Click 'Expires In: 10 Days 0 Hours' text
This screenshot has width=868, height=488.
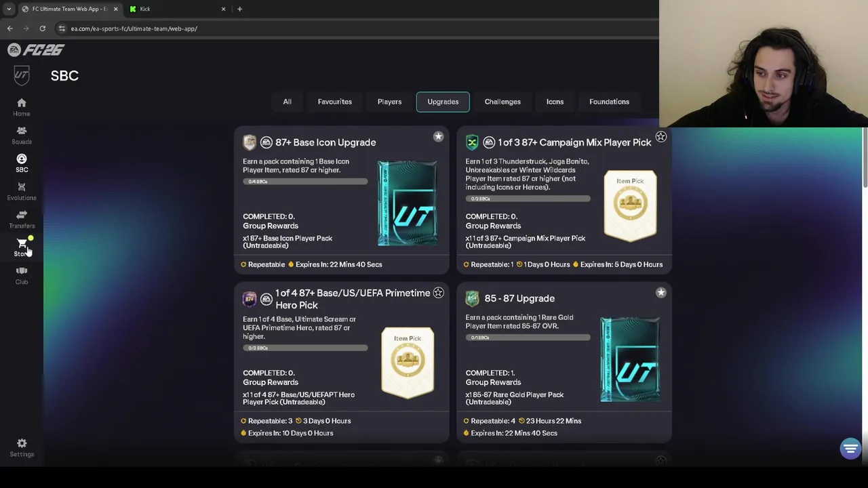click(x=291, y=433)
